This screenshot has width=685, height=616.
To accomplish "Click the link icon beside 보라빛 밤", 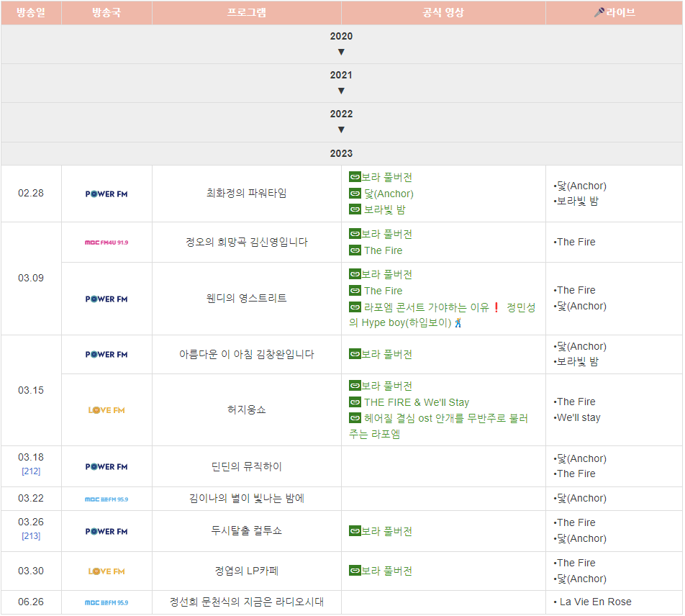I will click(x=355, y=209).
